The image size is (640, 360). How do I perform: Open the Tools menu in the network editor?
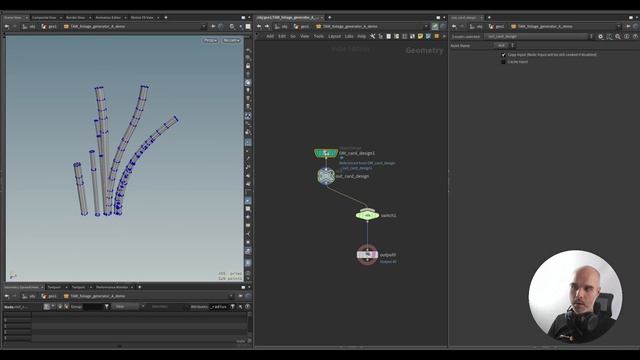[319, 36]
